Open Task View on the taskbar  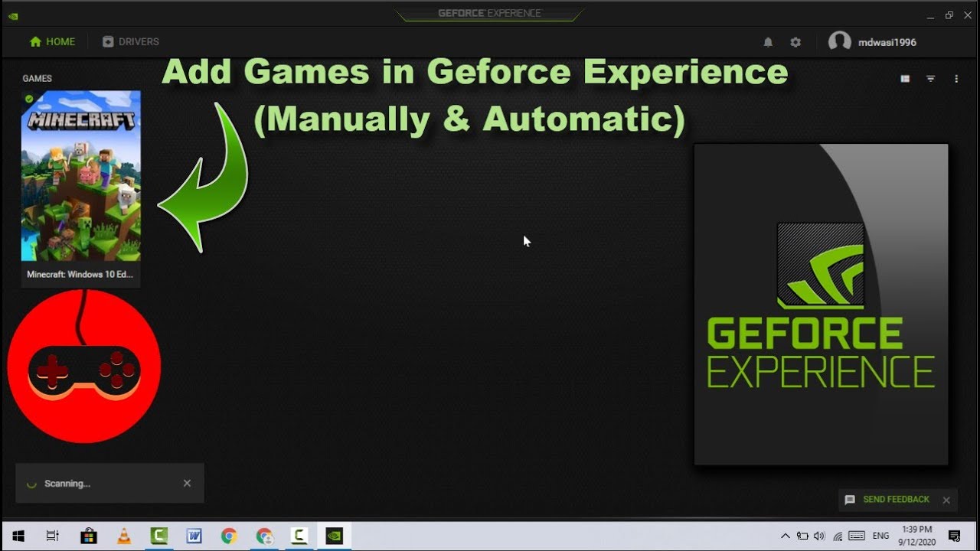(53, 536)
